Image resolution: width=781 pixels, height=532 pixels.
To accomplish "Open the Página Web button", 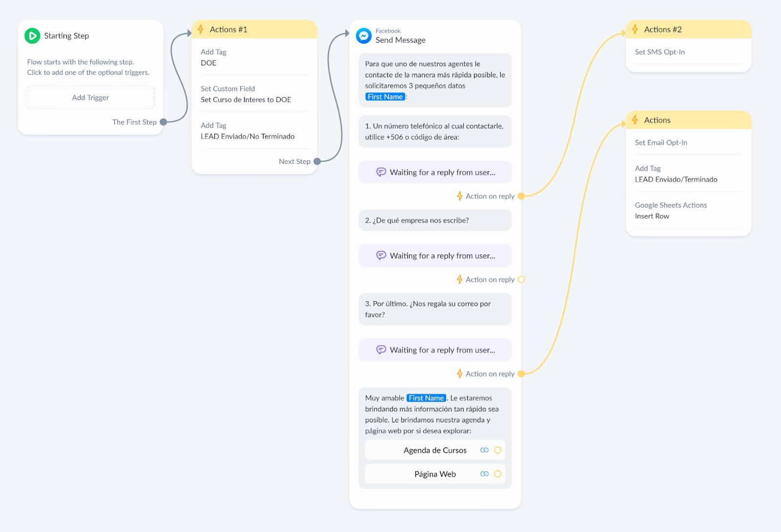I will 435,474.
